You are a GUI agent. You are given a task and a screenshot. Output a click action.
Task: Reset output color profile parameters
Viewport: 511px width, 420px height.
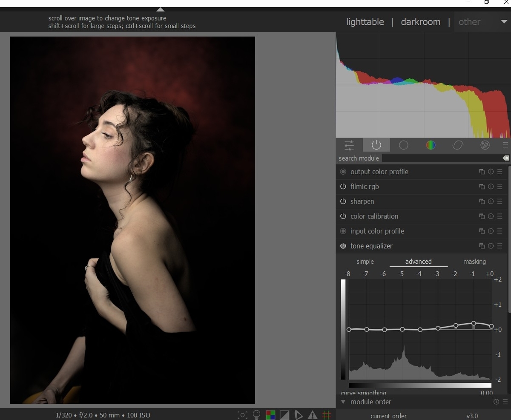click(x=491, y=172)
